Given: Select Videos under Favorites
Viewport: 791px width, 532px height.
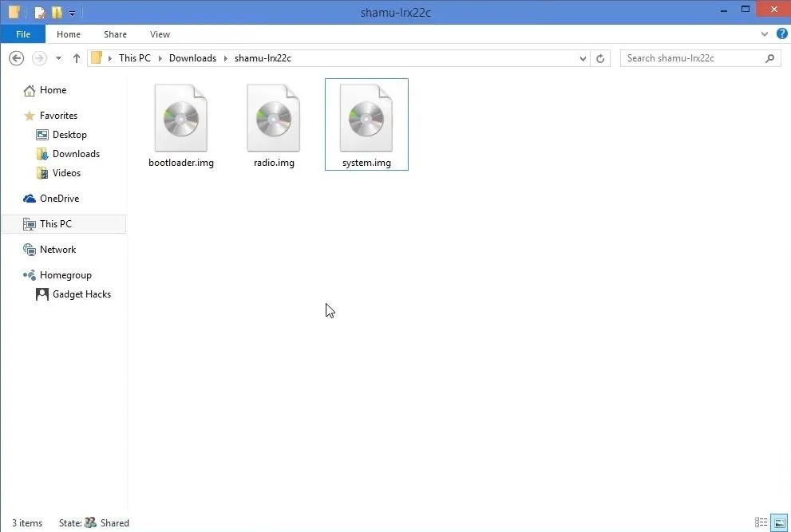Looking at the screenshot, I should click(x=66, y=173).
